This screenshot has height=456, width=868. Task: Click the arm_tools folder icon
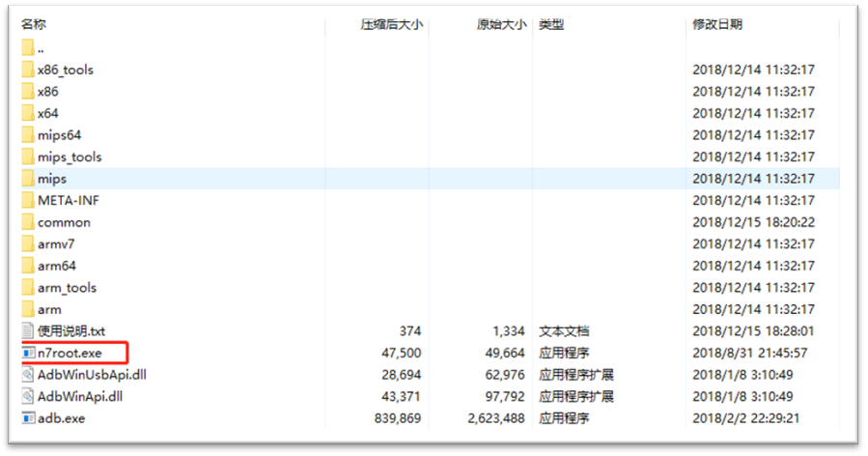[28, 288]
